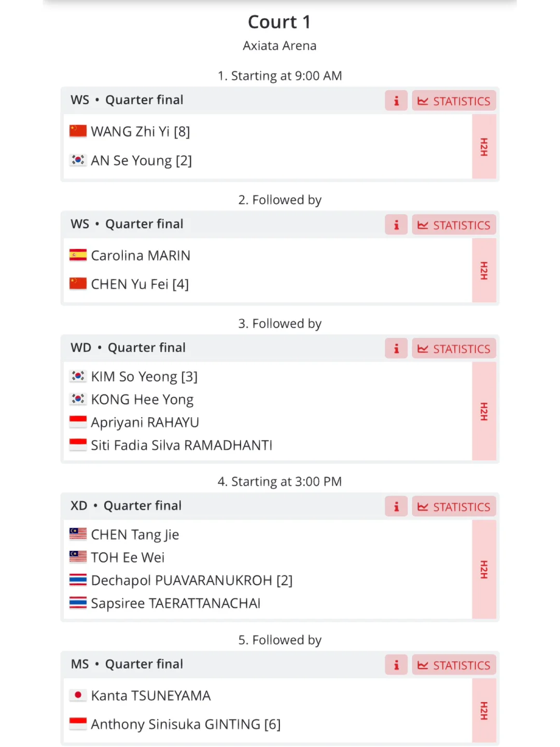
Task: View statistics for Chen Yu Fei match
Action: click(x=454, y=225)
